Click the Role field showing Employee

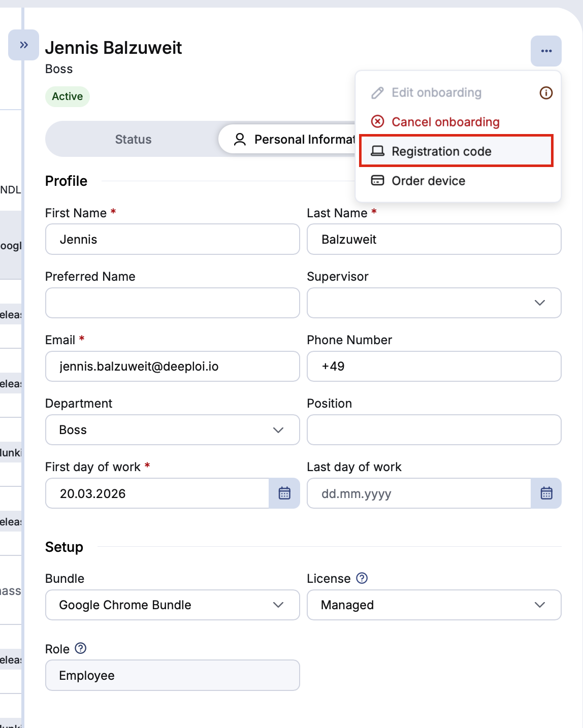coord(173,675)
